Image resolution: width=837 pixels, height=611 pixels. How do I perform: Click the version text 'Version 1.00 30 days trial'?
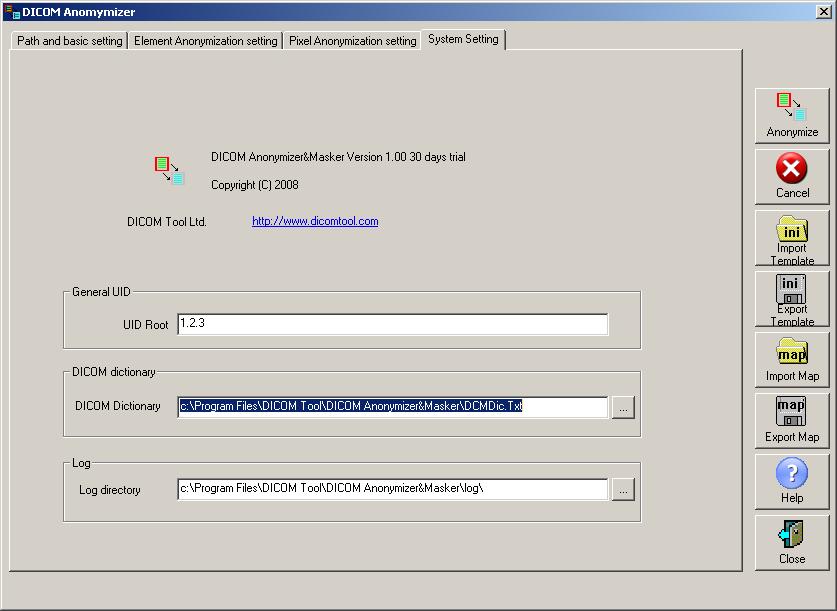(406, 157)
